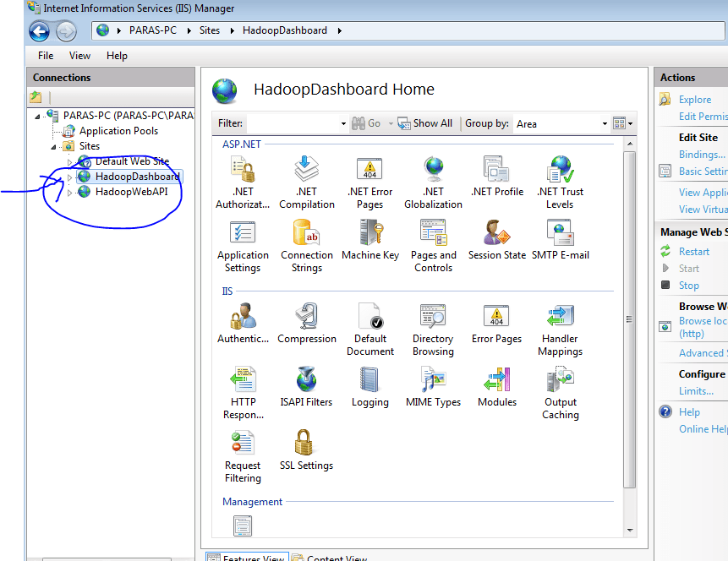Viewport: 728px width, 561px height.
Task: Click connections toolbar folder icon
Action: [36, 97]
